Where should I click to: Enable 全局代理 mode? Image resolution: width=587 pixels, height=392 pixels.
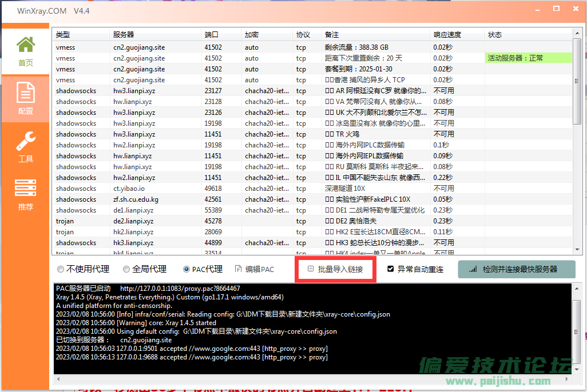click(x=126, y=269)
